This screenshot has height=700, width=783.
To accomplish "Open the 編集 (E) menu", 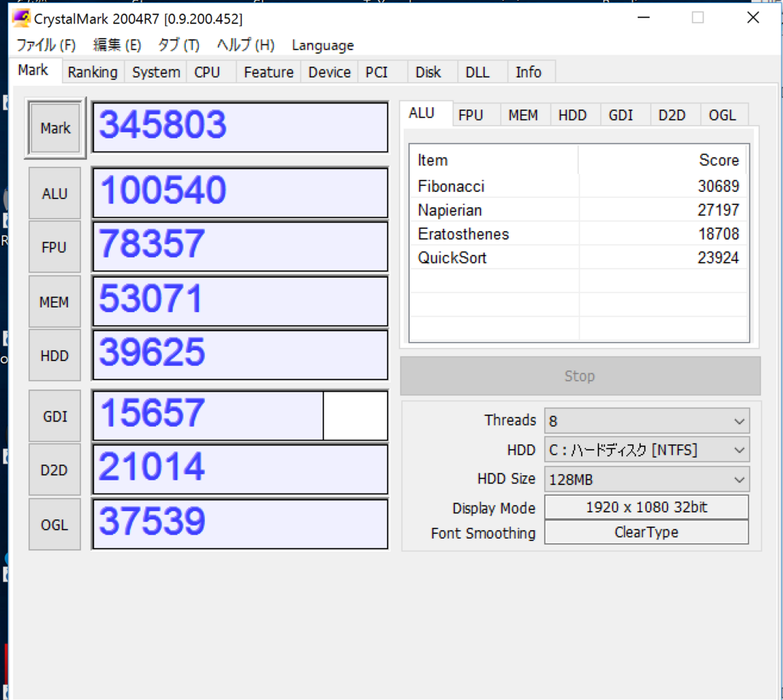I will click(117, 45).
